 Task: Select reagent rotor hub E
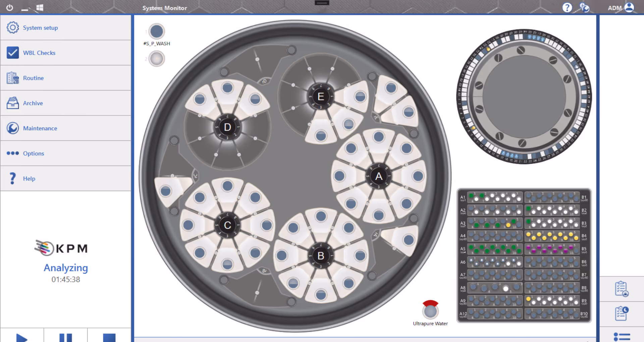click(321, 97)
